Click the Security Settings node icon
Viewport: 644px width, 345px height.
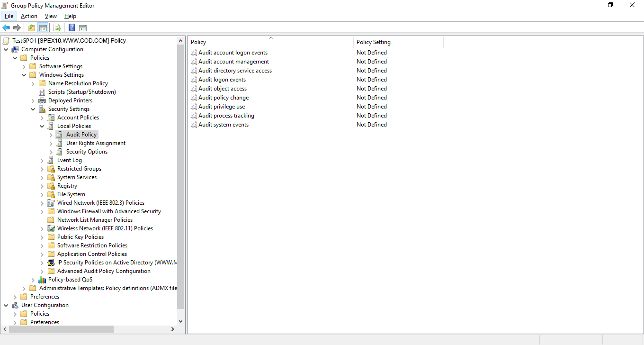coord(42,109)
